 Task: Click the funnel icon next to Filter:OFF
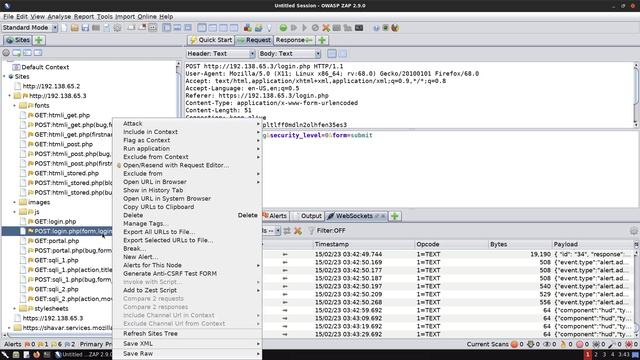(x=311, y=231)
